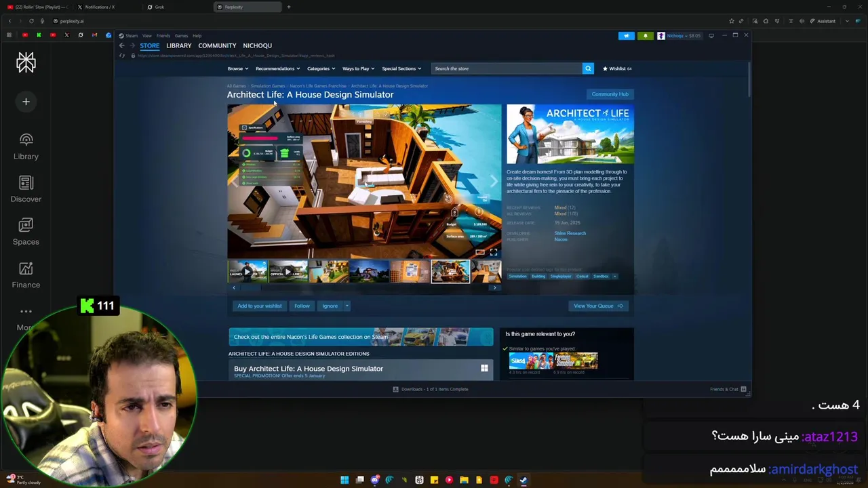
Task: Open the NICHOQU profile tab
Action: point(257,45)
